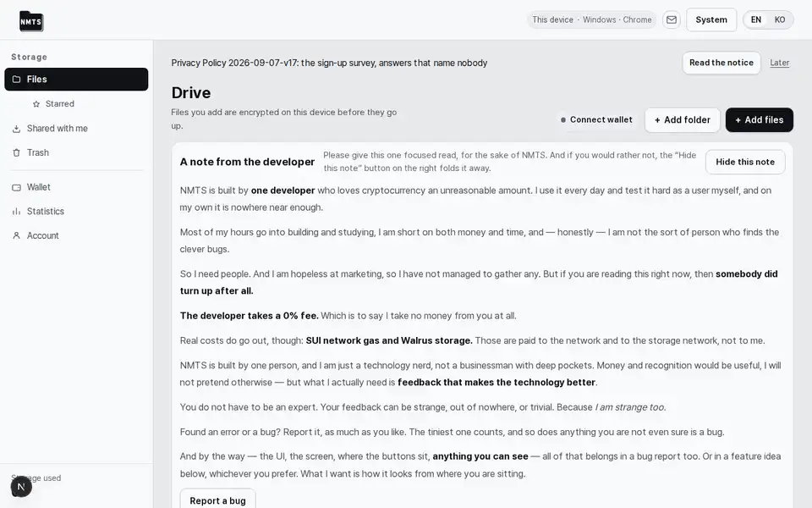The image size is (812, 508).
Task: Click the star icon beside Starred
Action: coord(36,104)
